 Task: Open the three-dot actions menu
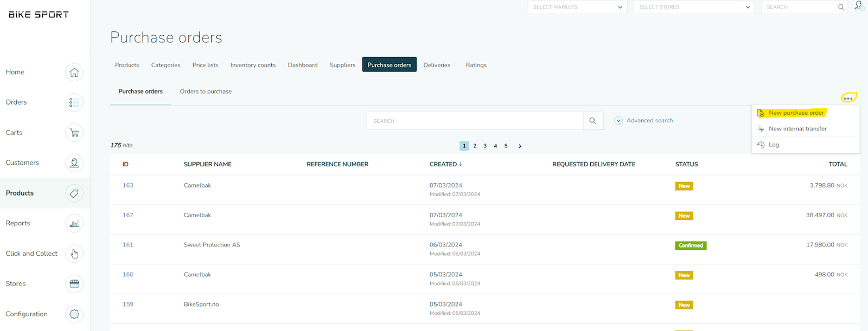coord(848,98)
